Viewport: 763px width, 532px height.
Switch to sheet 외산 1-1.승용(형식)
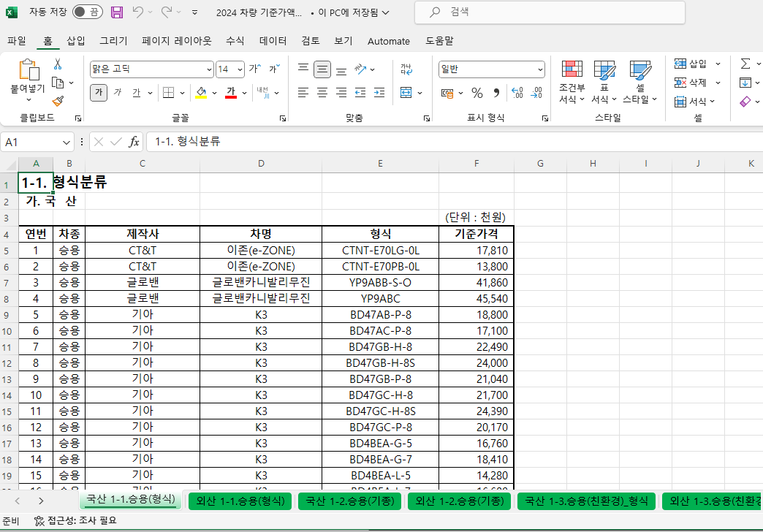(x=240, y=501)
